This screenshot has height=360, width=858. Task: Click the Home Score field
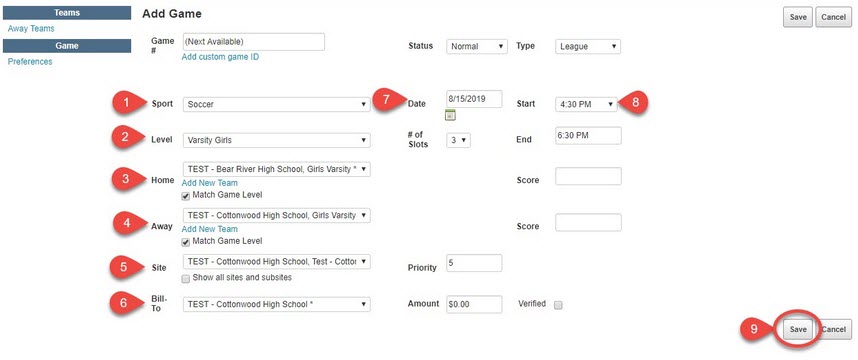588,176
